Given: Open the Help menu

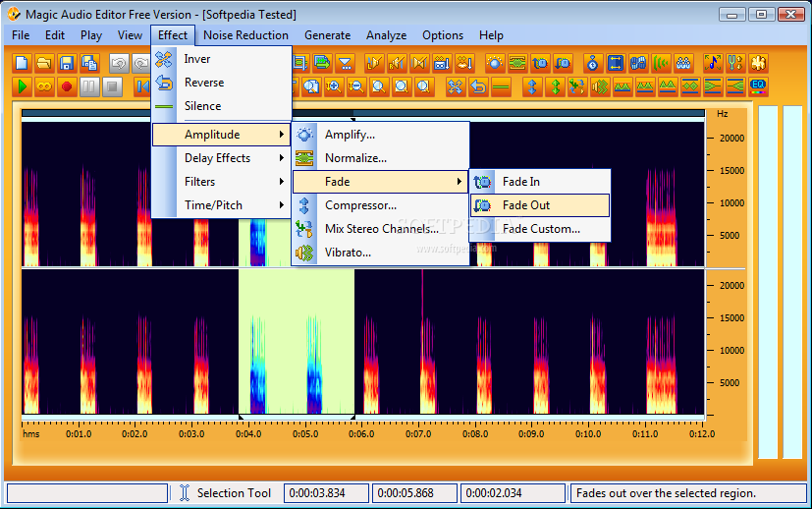Looking at the screenshot, I should (491, 35).
